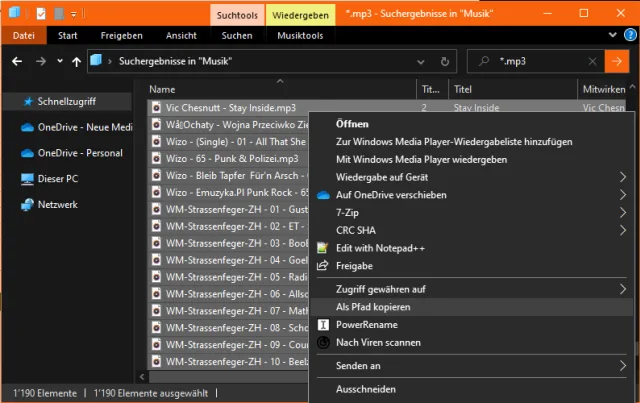Click the refresh icon beside address bar

click(444, 61)
